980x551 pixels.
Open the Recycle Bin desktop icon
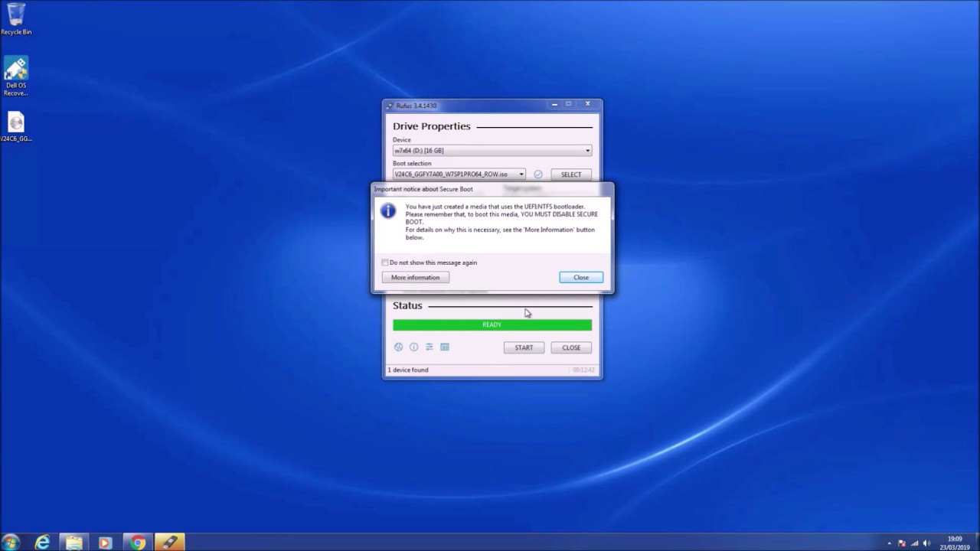(16, 19)
